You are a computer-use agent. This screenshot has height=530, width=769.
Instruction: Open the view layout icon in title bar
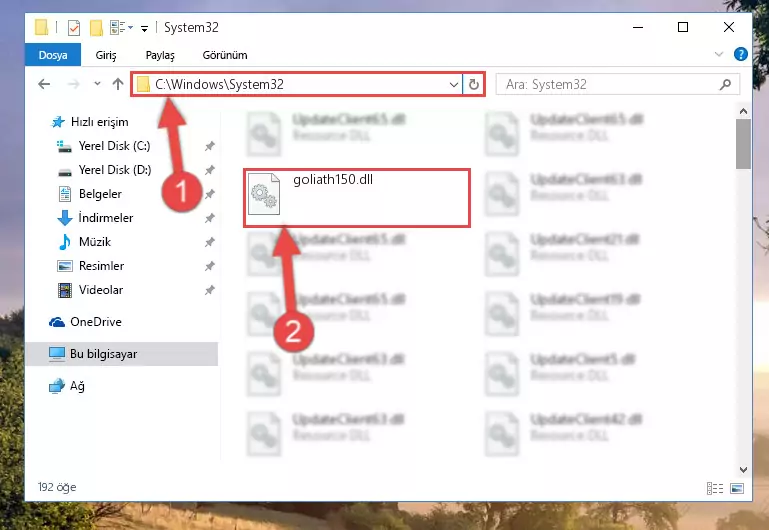click(121, 27)
